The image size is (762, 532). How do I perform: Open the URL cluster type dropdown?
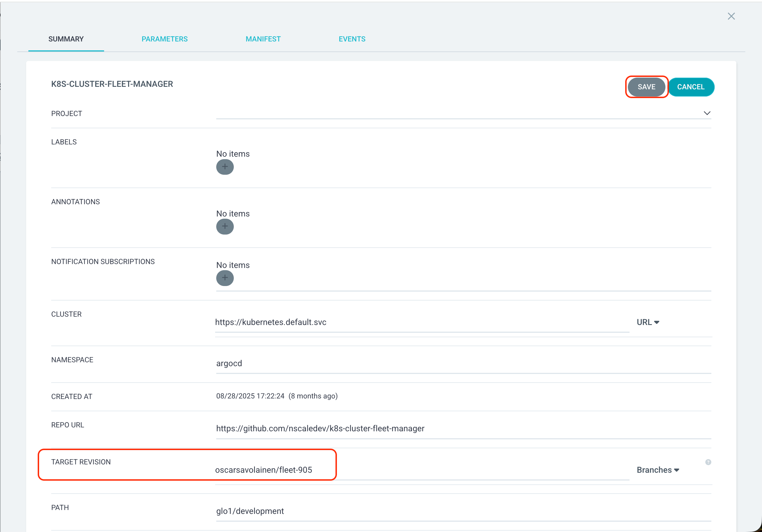point(648,322)
